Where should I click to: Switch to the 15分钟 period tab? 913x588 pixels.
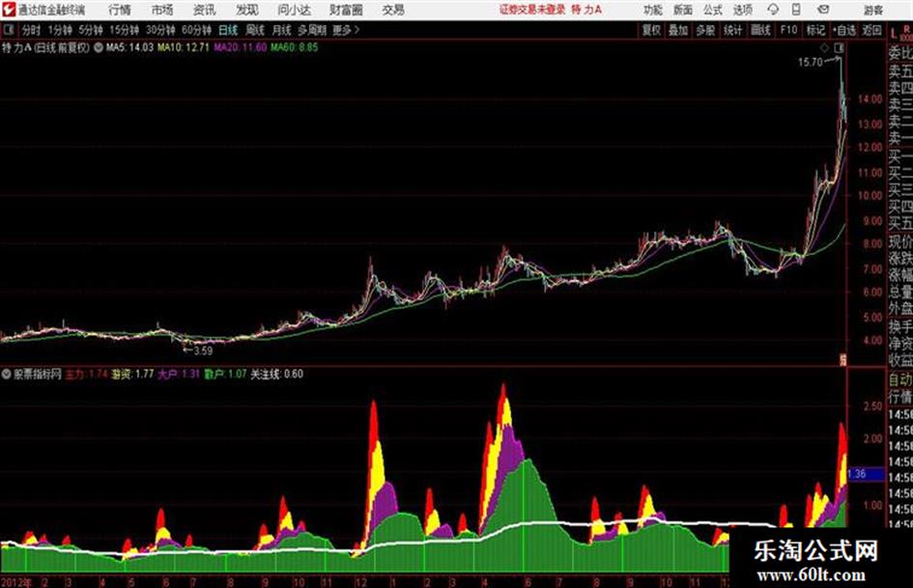124,30
